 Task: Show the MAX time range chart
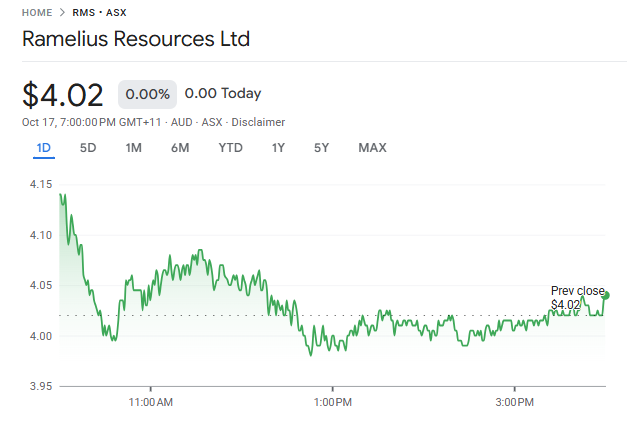[x=372, y=148]
